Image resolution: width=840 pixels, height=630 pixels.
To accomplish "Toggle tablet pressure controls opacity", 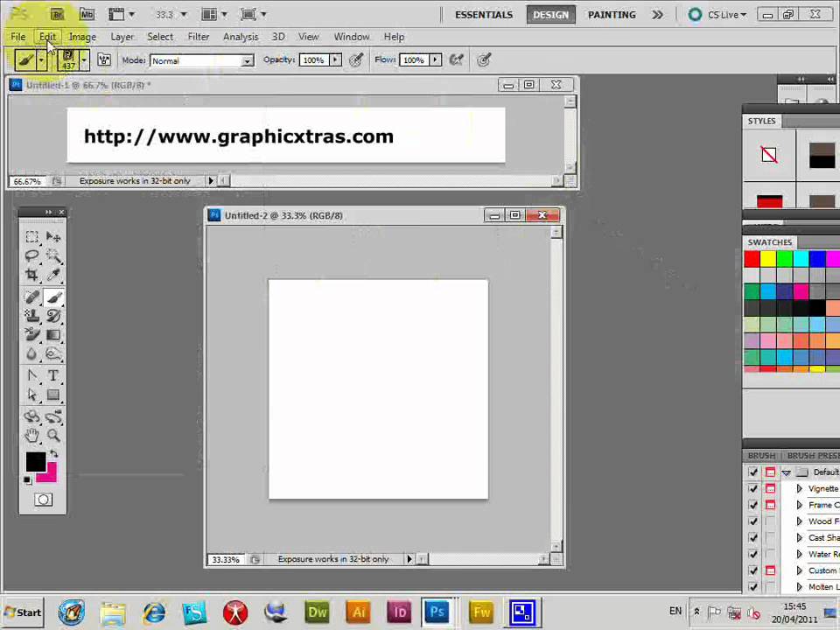I will click(x=356, y=60).
